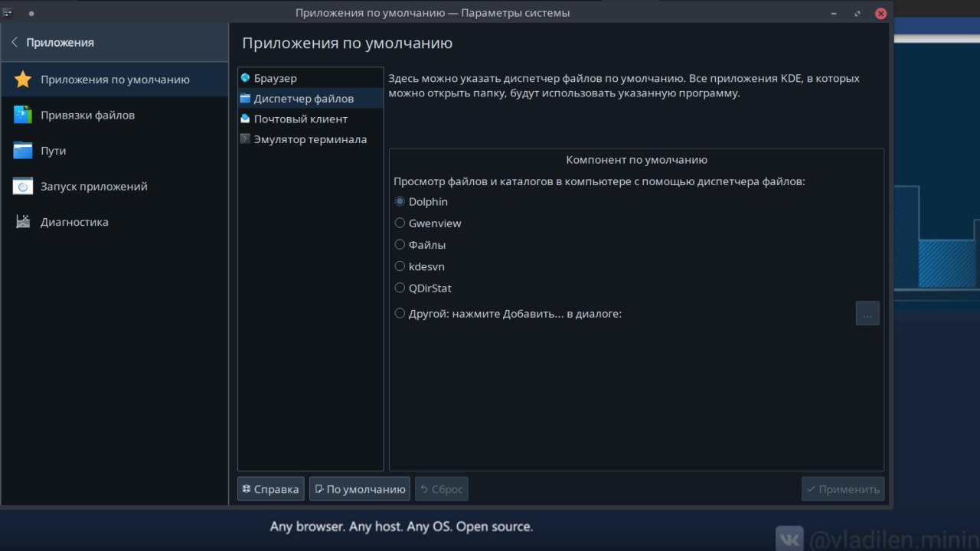The image size is (980, 551).
Task: Select Почтовый клиент component
Action: click(x=310, y=119)
